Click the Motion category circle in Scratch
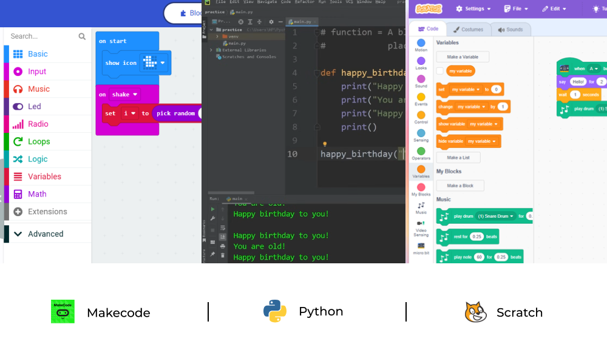 click(421, 43)
